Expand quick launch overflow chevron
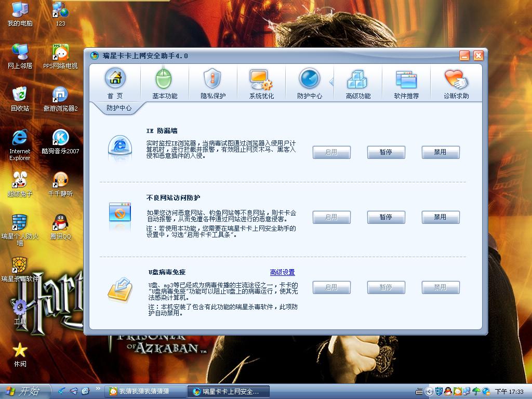This screenshot has height=399, width=532. point(98,389)
